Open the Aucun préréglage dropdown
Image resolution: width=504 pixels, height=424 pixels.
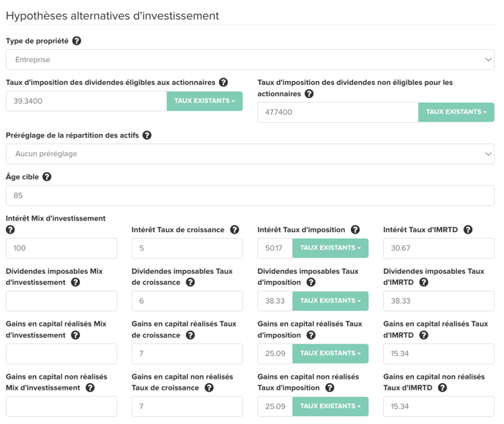click(x=250, y=154)
